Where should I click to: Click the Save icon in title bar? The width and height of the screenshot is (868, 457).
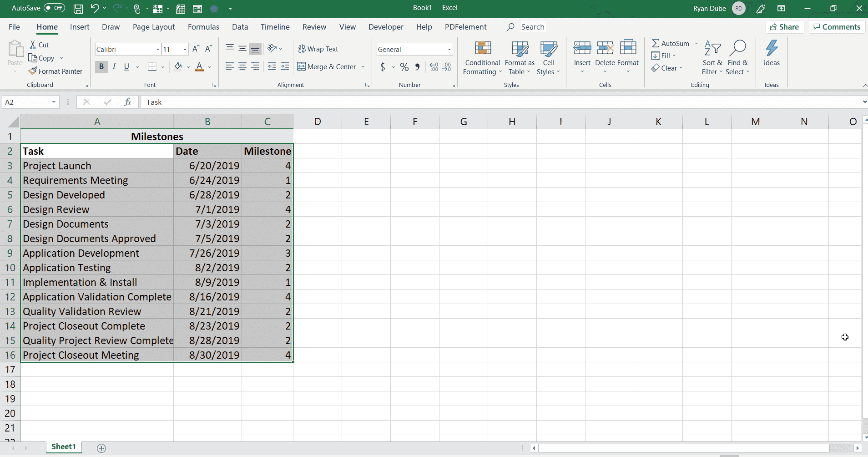(x=78, y=8)
